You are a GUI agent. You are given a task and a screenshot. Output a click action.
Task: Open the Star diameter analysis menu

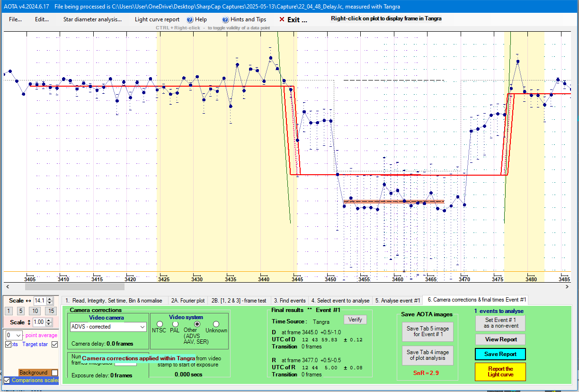(x=92, y=19)
